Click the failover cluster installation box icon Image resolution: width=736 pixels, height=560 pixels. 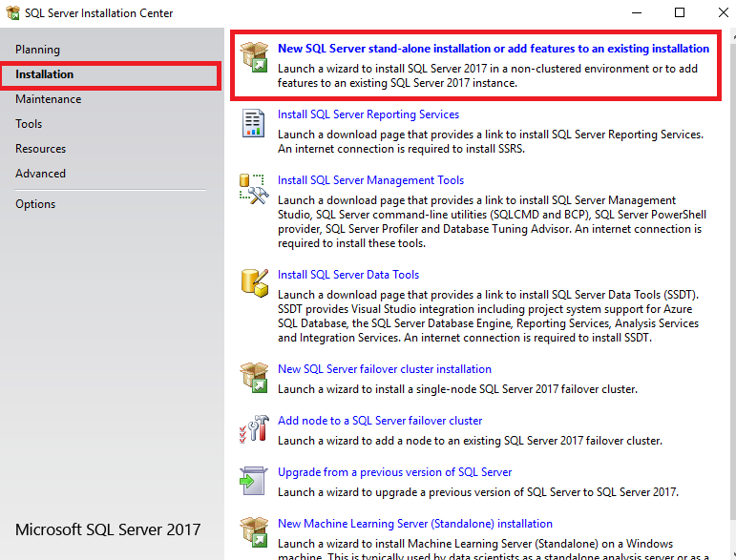(x=254, y=378)
